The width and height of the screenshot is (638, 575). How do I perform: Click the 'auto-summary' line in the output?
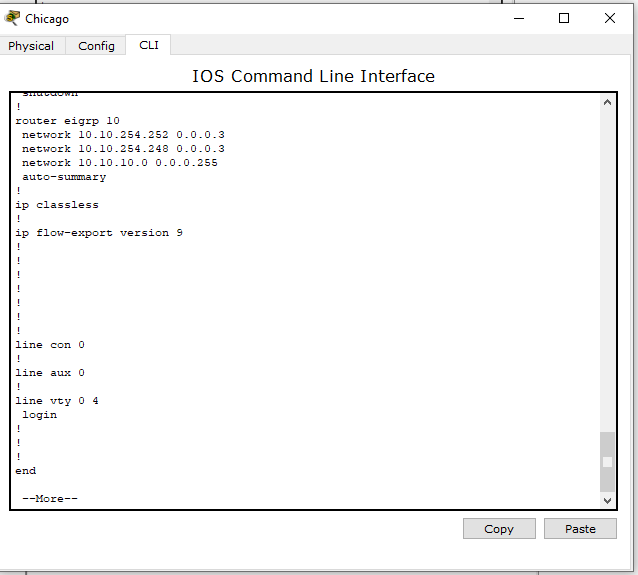point(64,176)
